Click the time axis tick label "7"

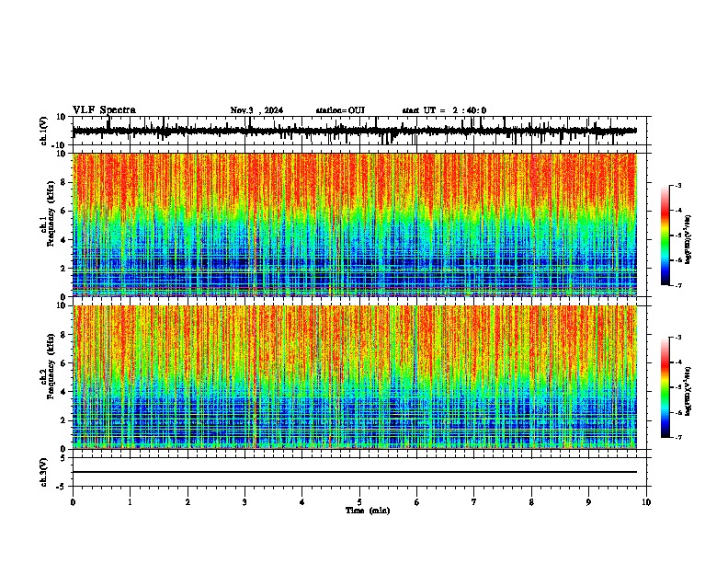tap(474, 502)
